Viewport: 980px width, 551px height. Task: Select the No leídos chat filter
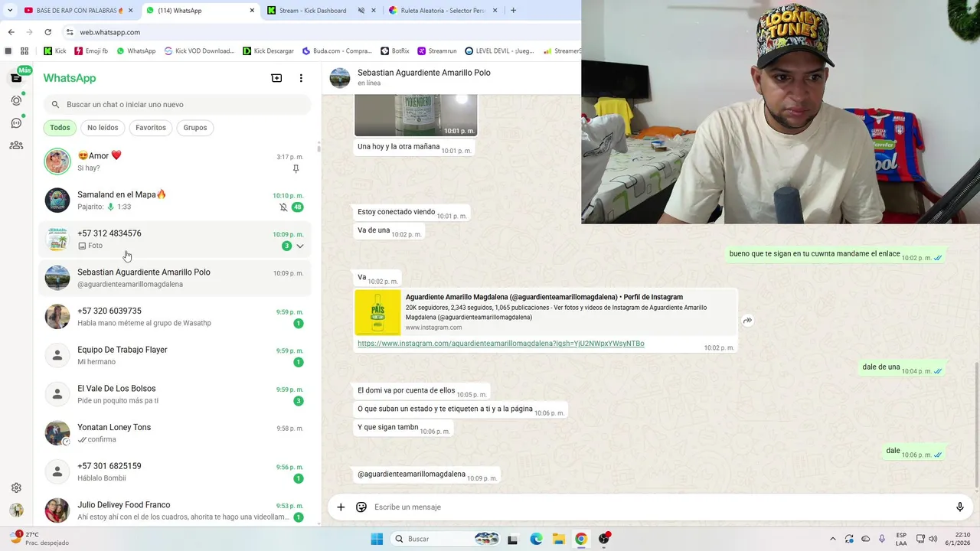(x=103, y=128)
